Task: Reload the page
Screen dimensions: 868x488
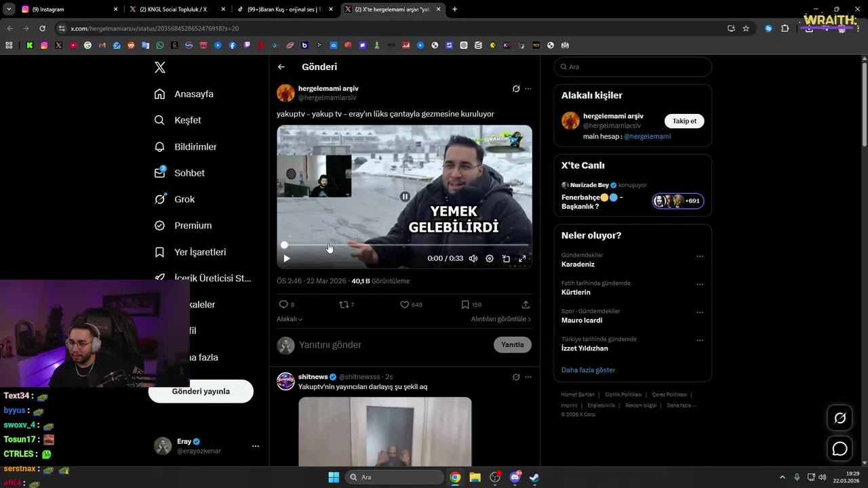Action: point(42,28)
